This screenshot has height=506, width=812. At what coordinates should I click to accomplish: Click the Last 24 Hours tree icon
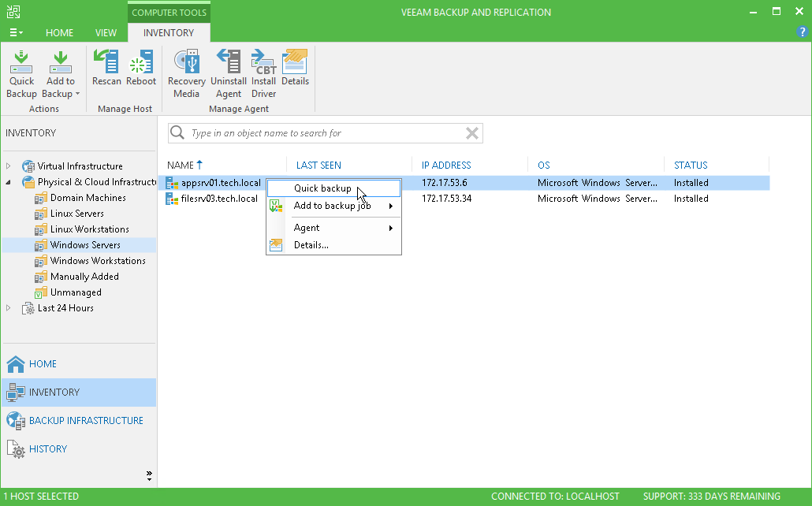[28, 309]
